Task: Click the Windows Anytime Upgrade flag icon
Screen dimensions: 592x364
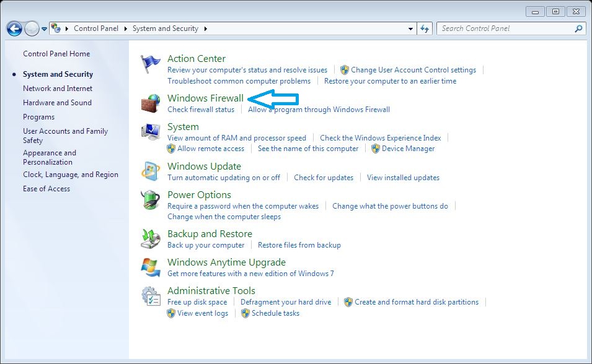Action: coord(150,267)
